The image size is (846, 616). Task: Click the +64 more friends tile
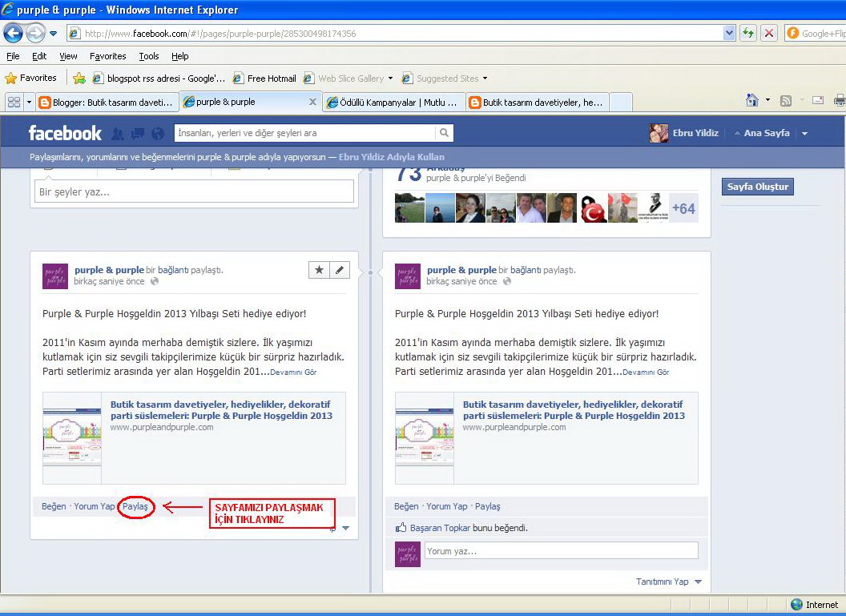[x=683, y=208]
